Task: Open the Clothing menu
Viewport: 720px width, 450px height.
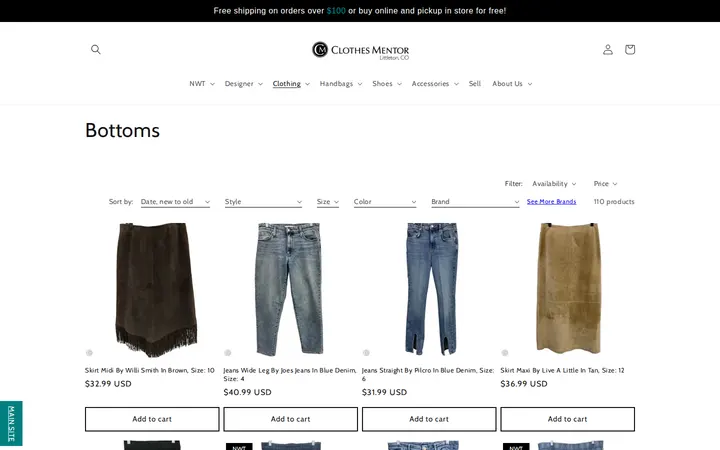Action: pos(291,84)
